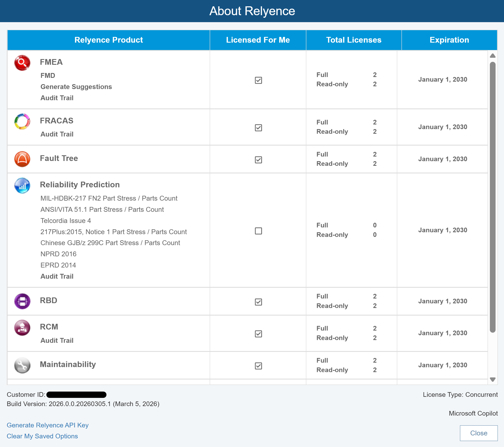Click the Expiration column header

click(x=449, y=40)
